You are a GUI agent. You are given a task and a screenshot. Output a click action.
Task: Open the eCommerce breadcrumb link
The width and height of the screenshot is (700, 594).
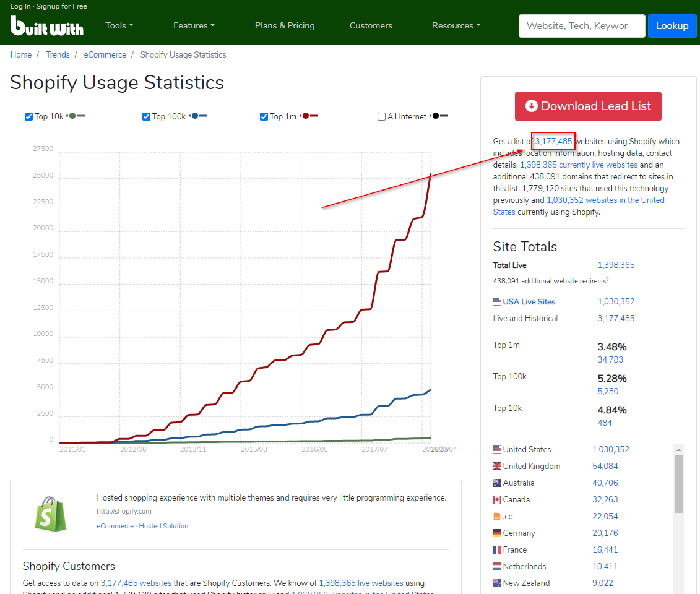105,54
